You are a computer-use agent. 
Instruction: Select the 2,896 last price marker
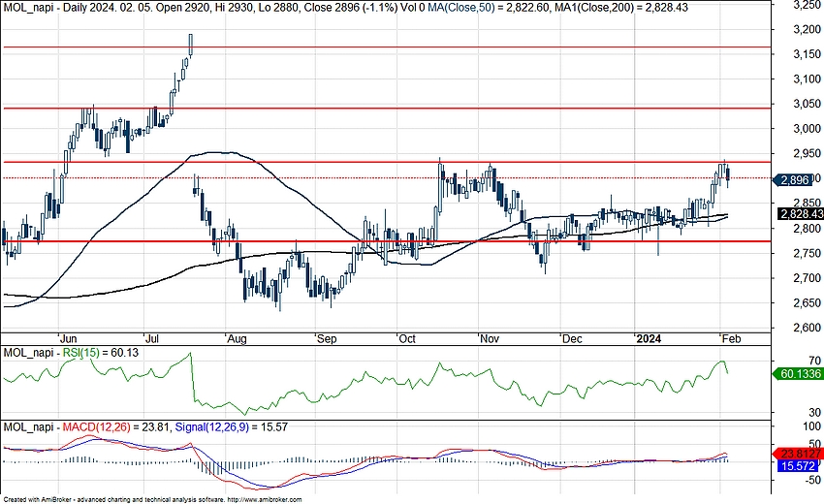(792, 179)
